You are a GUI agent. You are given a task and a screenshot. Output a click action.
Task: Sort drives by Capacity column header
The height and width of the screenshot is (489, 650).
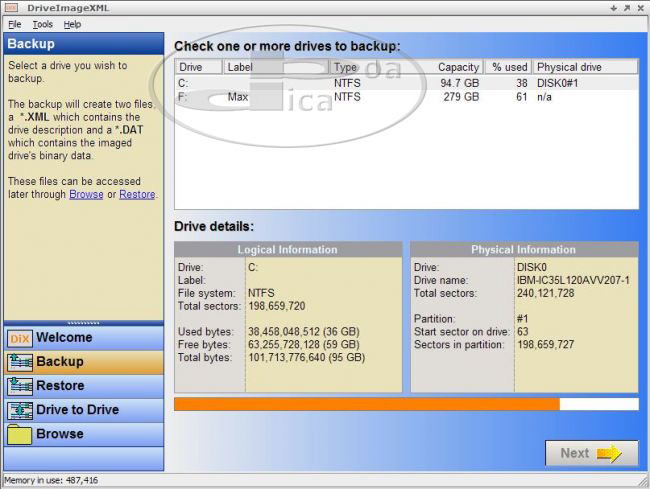click(x=458, y=67)
